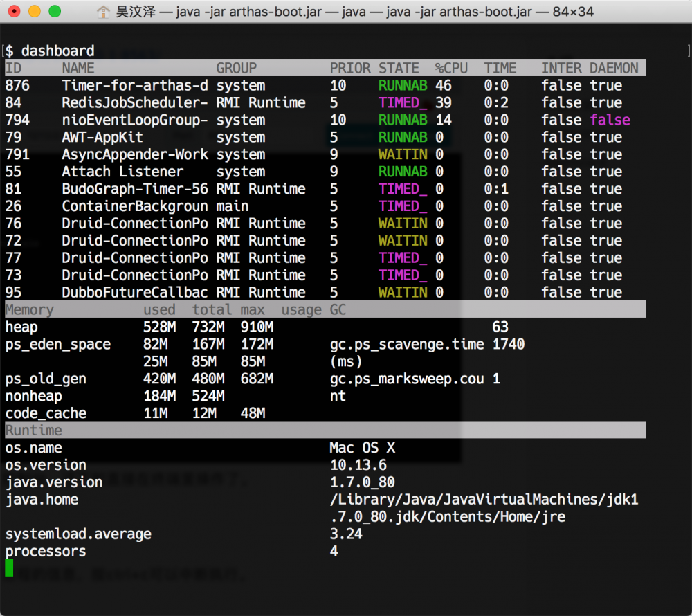Click 'gc.ps_scavenge.time' label
692x616 pixels.
click(x=407, y=344)
